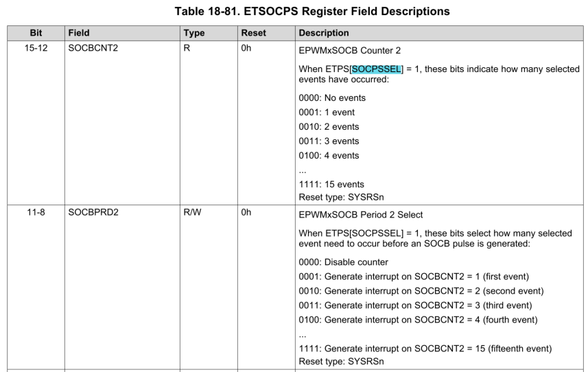The image size is (588, 372).
Task: Select the Field column header
Action: coord(79,33)
